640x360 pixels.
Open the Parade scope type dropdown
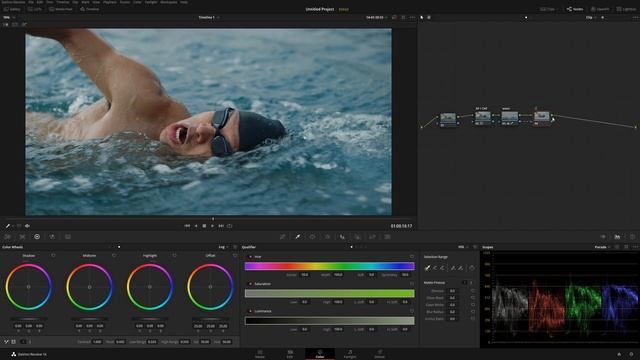(x=602, y=247)
